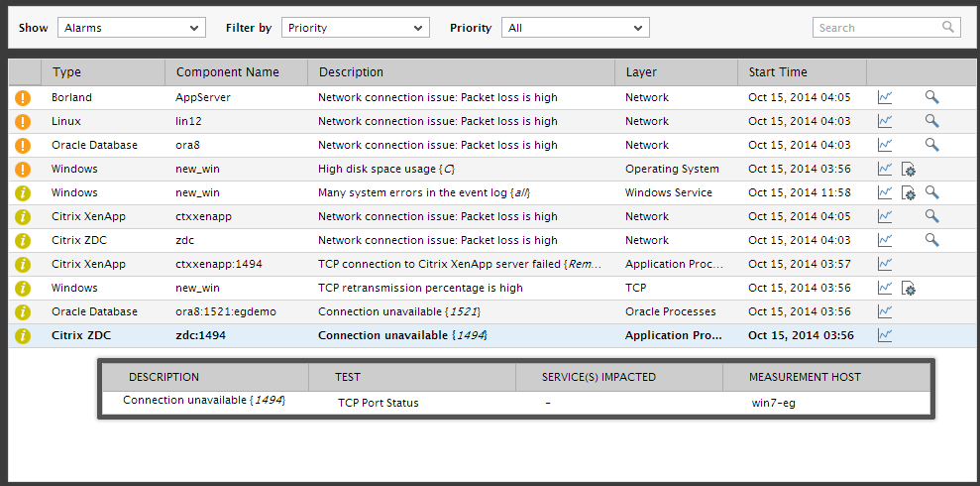Click magnifier icon in Many system errors row
The width and height of the screenshot is (980, 486).
click(931, 192)
